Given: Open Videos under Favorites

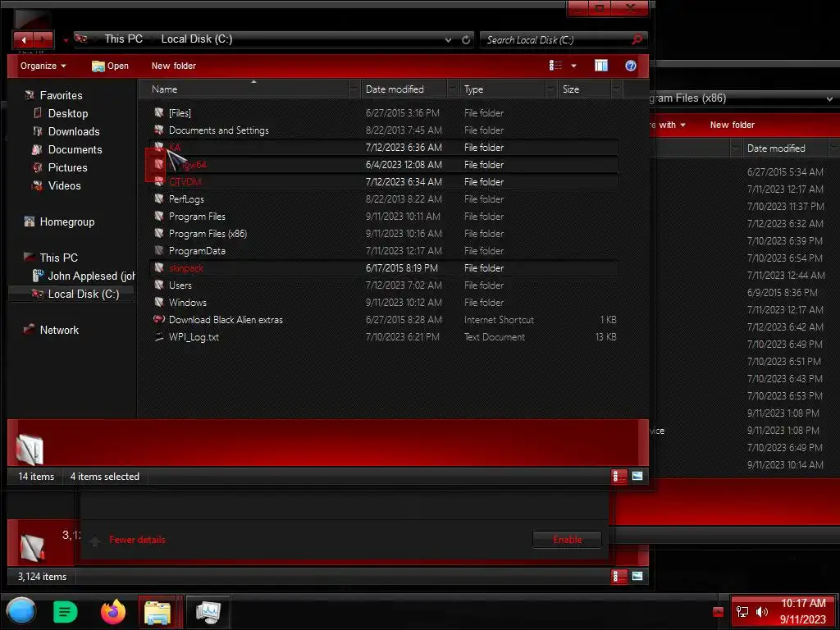Looking at the screenshot, I should coord(64,186).
